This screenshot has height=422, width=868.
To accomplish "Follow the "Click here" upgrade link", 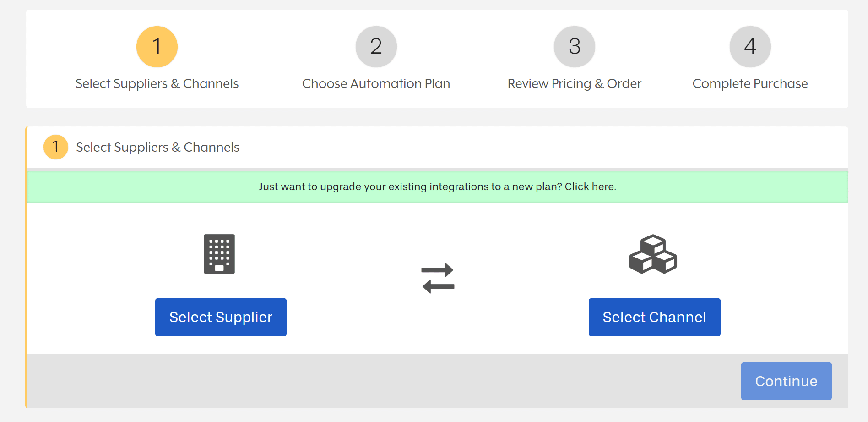I will pyautogui.click(x=590, y=186).
